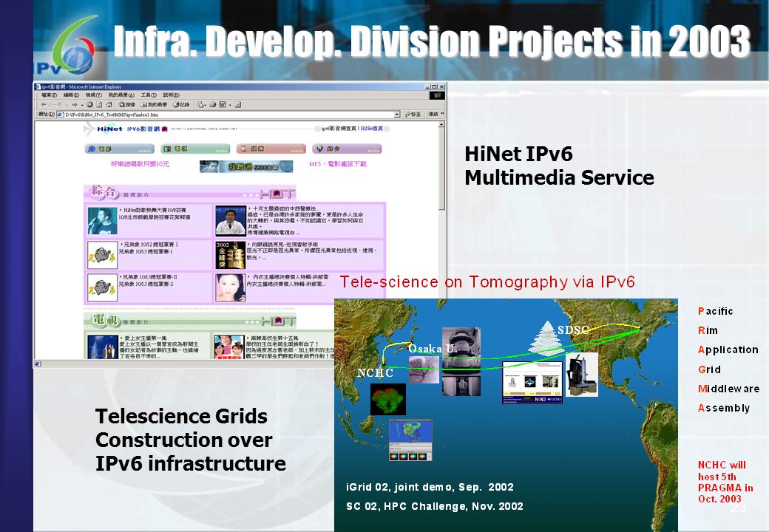Click the 移至 Go button beside address bar
This screenshot has width=769, height=532.
[x=413, y=115]
